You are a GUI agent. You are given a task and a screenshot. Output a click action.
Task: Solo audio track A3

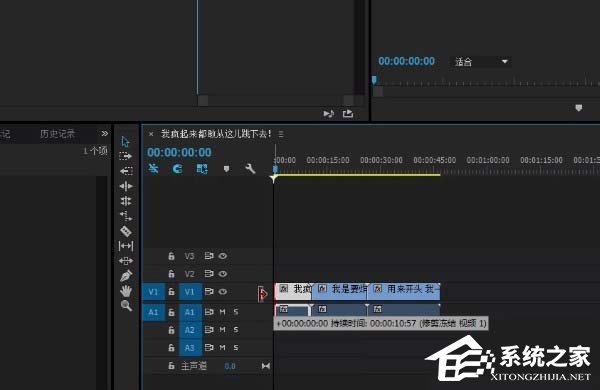coord(236,348)
